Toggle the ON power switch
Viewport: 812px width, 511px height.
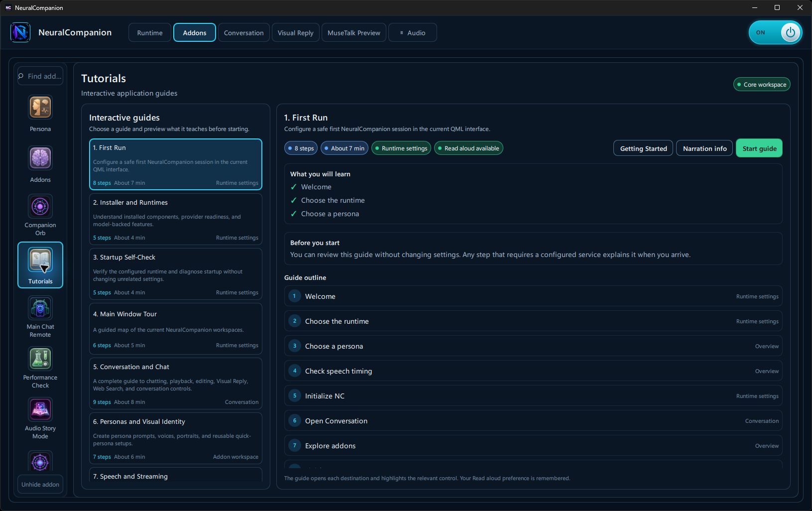tap(775, 32)
